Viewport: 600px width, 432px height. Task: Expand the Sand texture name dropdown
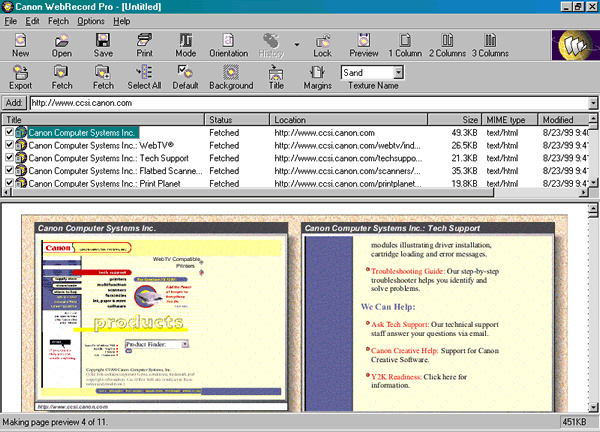(398, 72)
